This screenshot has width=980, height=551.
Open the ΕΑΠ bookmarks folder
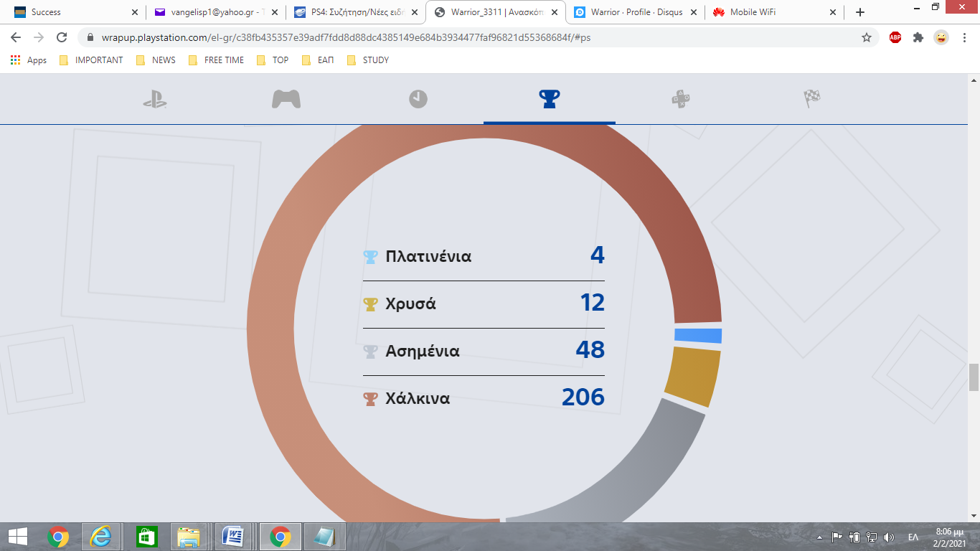(319, 60)
